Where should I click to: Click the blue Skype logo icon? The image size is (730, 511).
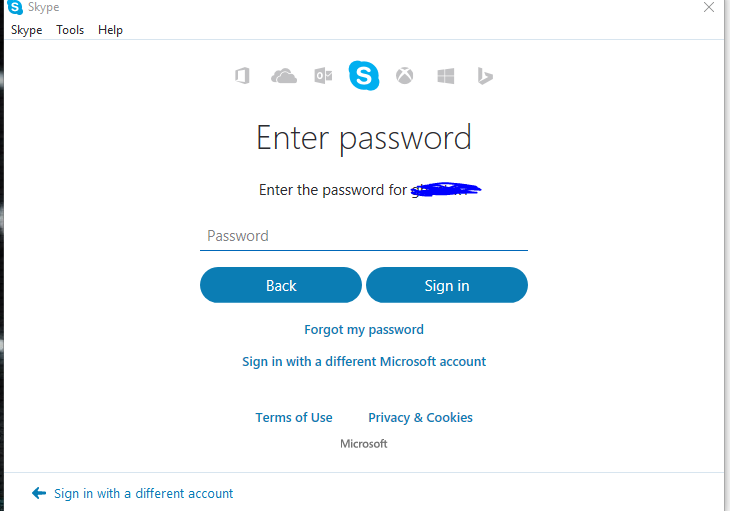click(x=364, y=75)
